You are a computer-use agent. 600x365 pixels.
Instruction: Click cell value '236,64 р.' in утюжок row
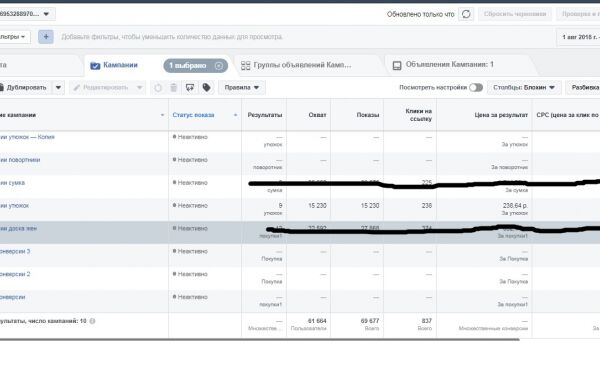(x=515, y=205)
